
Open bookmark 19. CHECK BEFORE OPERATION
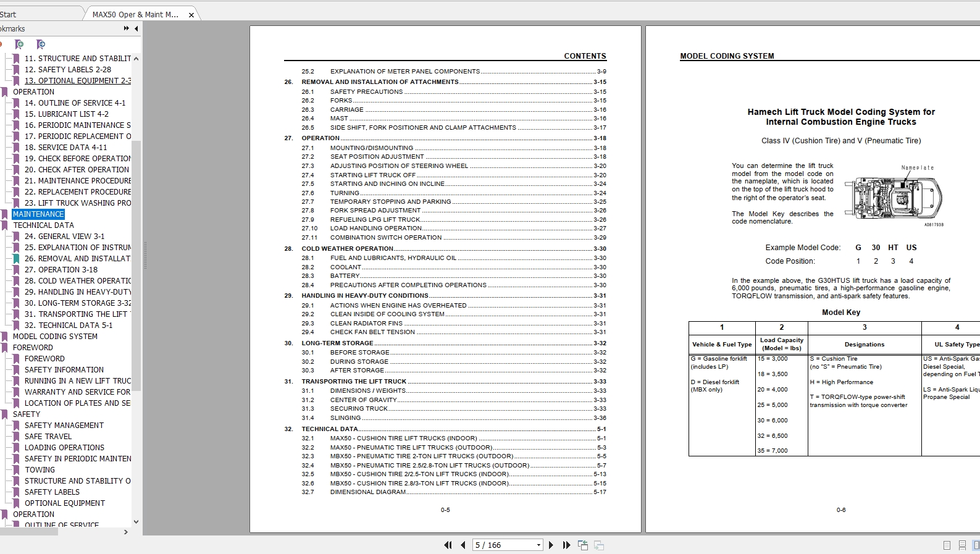[x=78, y=159]
